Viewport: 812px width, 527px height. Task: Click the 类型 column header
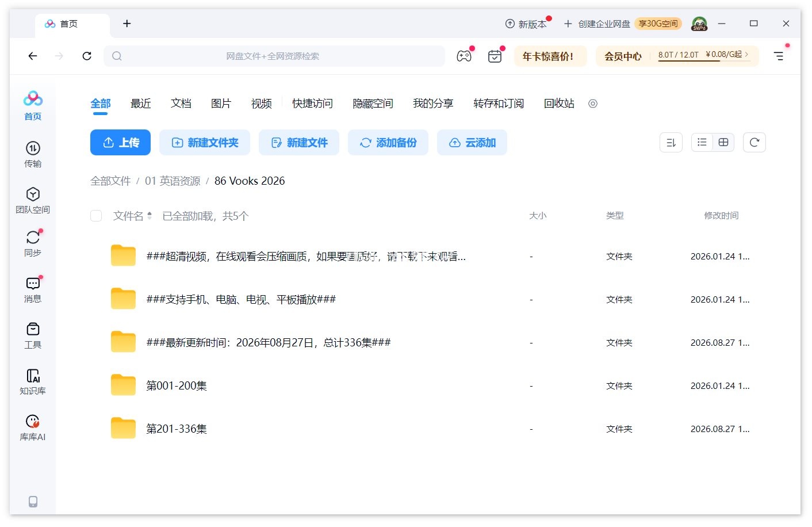point(615,216)
